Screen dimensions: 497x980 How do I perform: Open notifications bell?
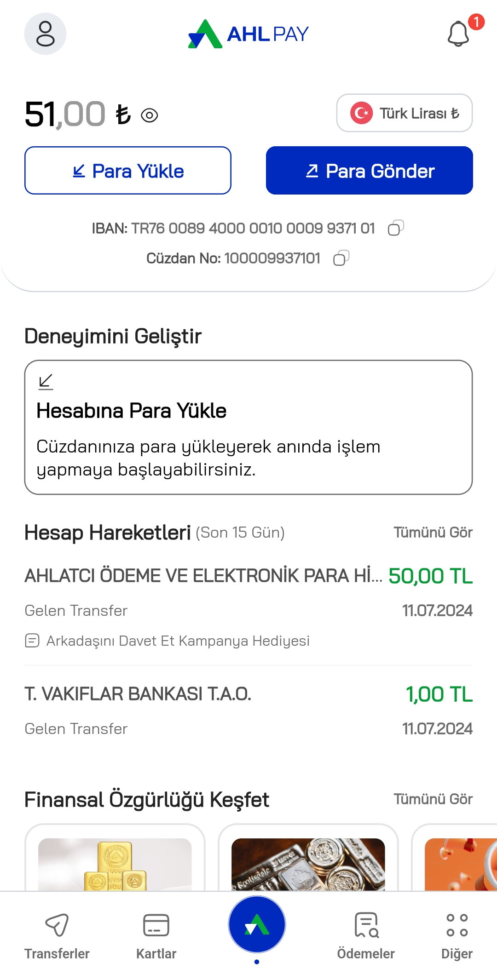(458, 34)
